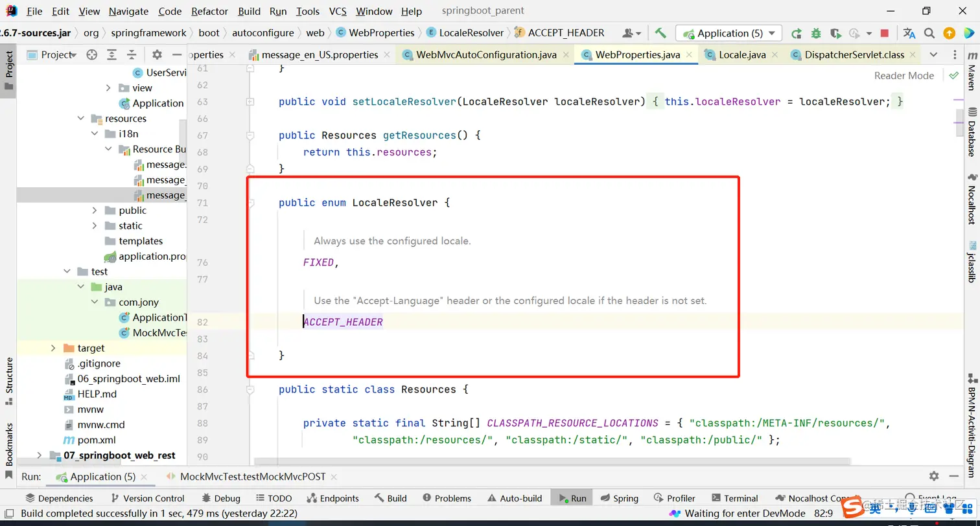Click the green inspection checkmark icon
Image resolution: width=980 pixels, height=526 pixels.
953,76
